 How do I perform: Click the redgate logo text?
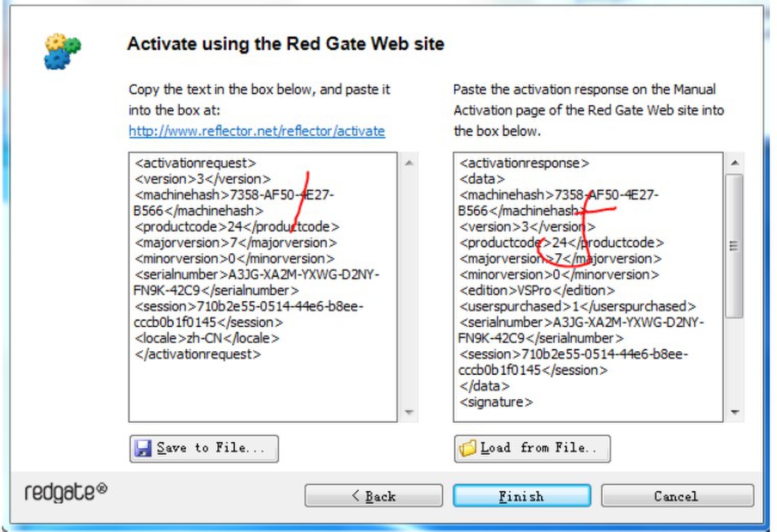click(x=66, y=493)
